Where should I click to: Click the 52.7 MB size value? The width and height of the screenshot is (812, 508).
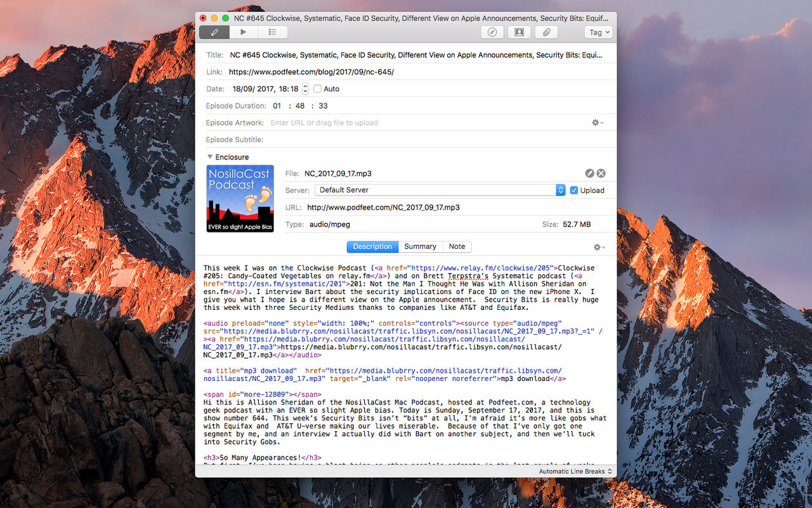[577, 224]
